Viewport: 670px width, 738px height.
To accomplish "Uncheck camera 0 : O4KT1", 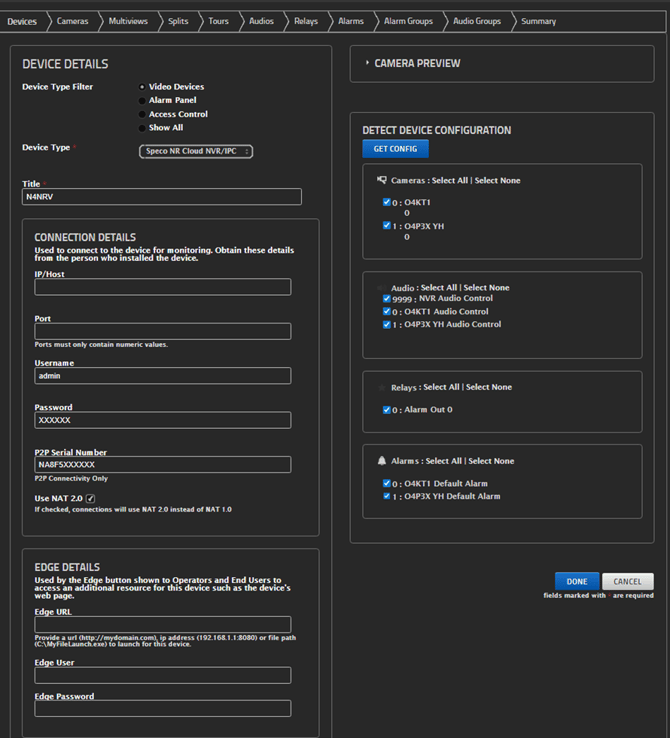I will coord(387,201).
